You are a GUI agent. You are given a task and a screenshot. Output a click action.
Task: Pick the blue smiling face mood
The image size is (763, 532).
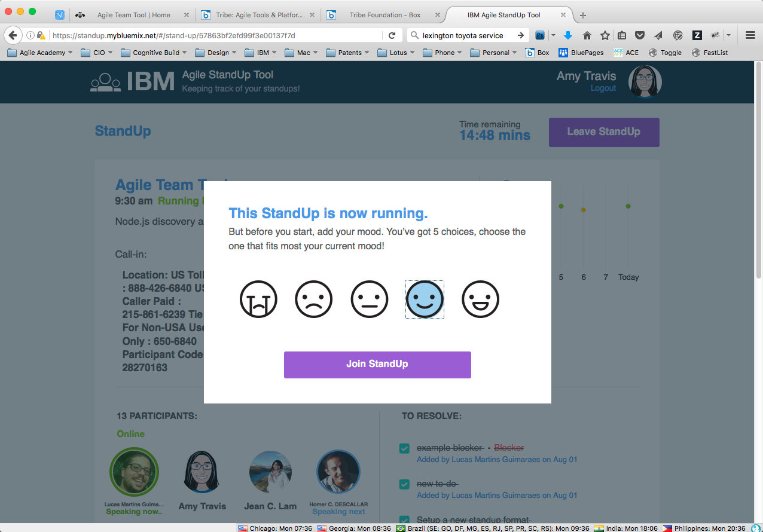pyautogui.click(x=425, y=299)
